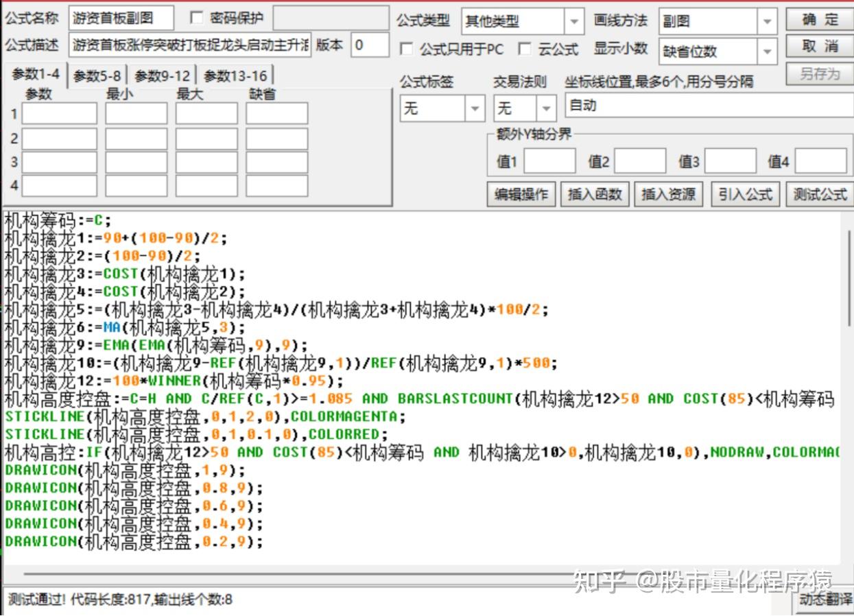Click row 1 最小 field
Viewport: 854px width, 616px height.
point(136,113)
